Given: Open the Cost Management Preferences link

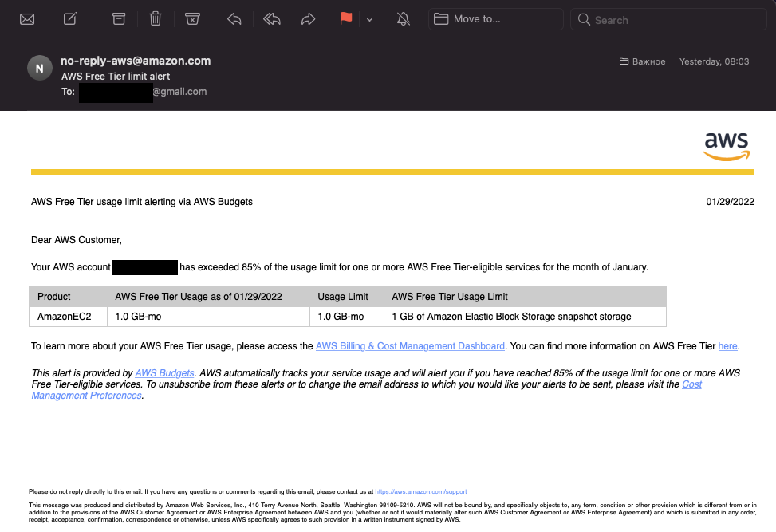Looking at the screenshot, I should [x=366, y=390].
